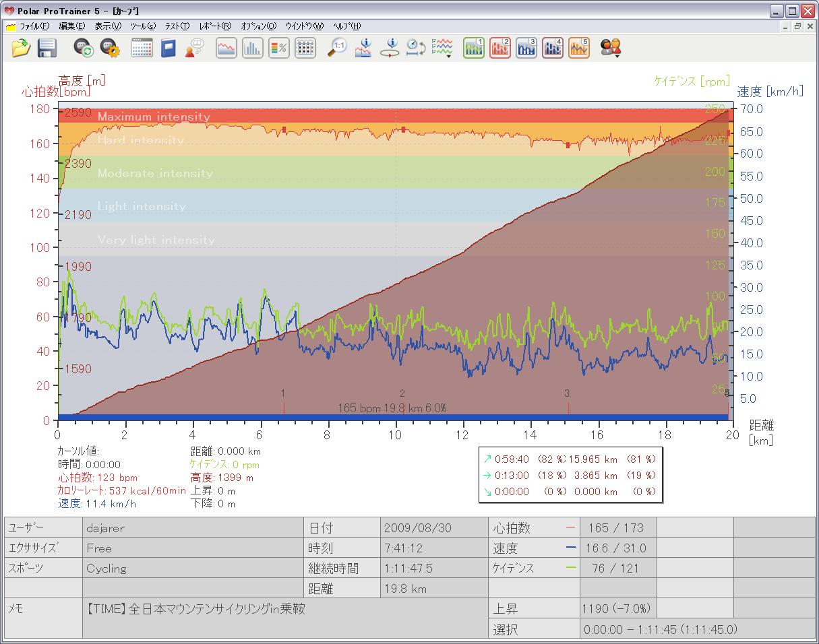Click the speed value 16.6 / 31.0
The height and width of the screenshot is (644, 819).
(617, 548)
